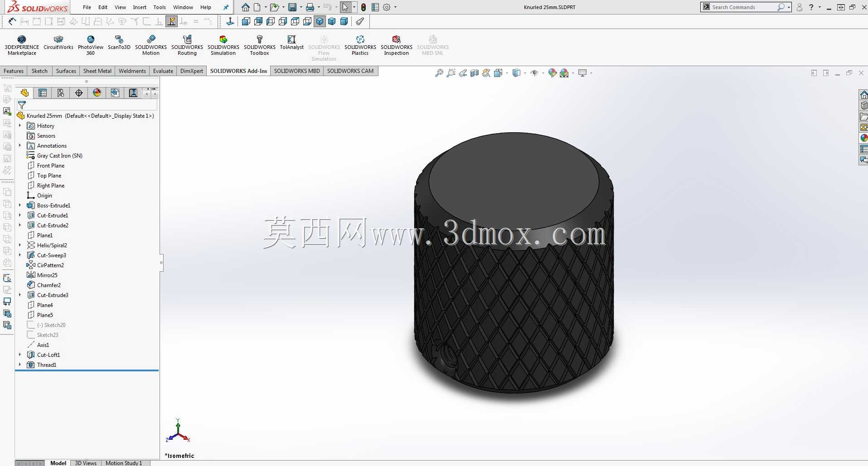Viewport: 868px width, 466px height.
Task: Activate SOLIDWORKS Plastics add-in
Action: [360, 45]
